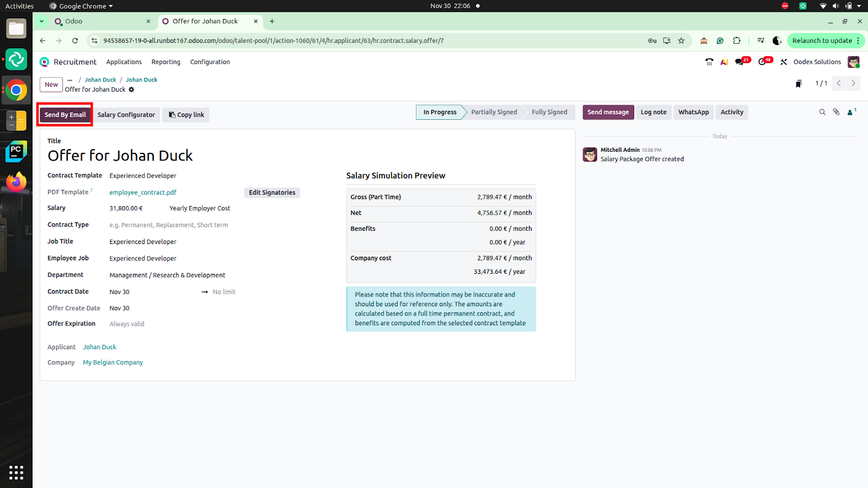
Task: Open the activities clock icon with badge
Action: point(764,62)
